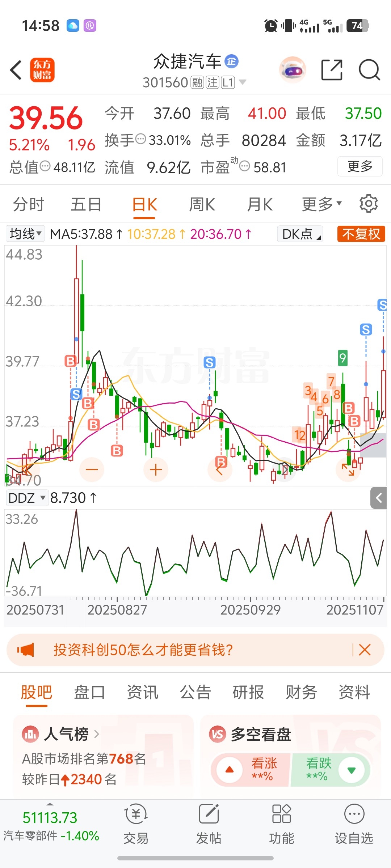Viewport: 391px width, 868px height.
Task: Tap the megaphone banner icon
Action: [x=25, y=650]
